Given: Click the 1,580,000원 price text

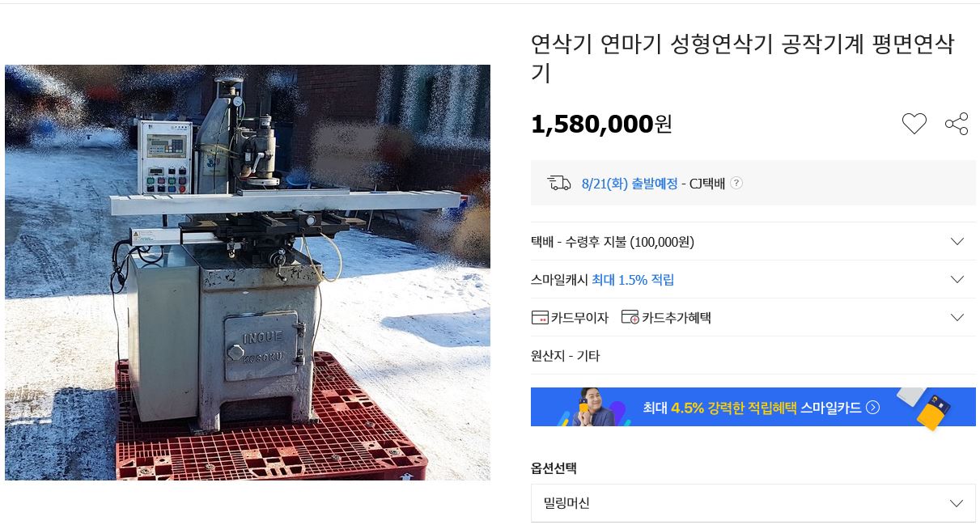Looking at the screenshot, I should click(601, 124).
